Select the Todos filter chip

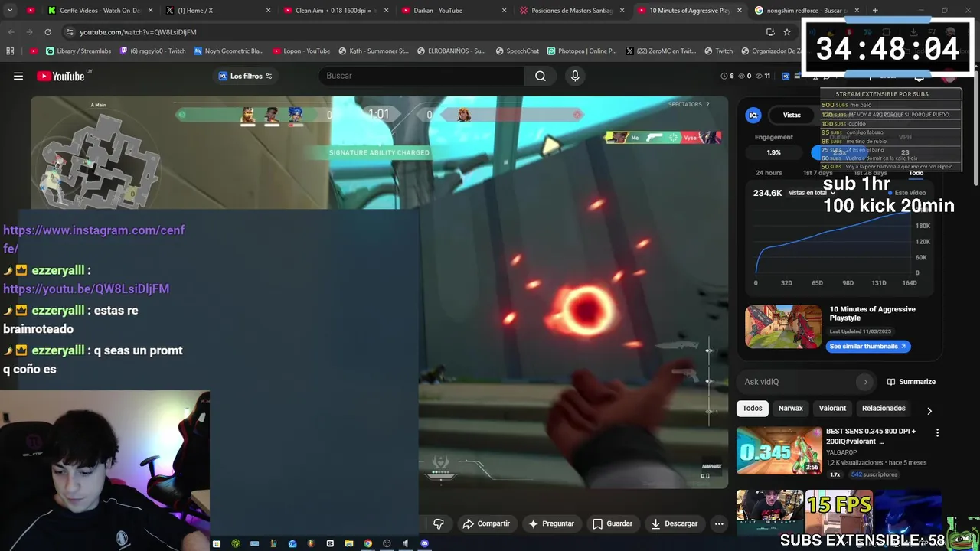click(x=752, y=408)
